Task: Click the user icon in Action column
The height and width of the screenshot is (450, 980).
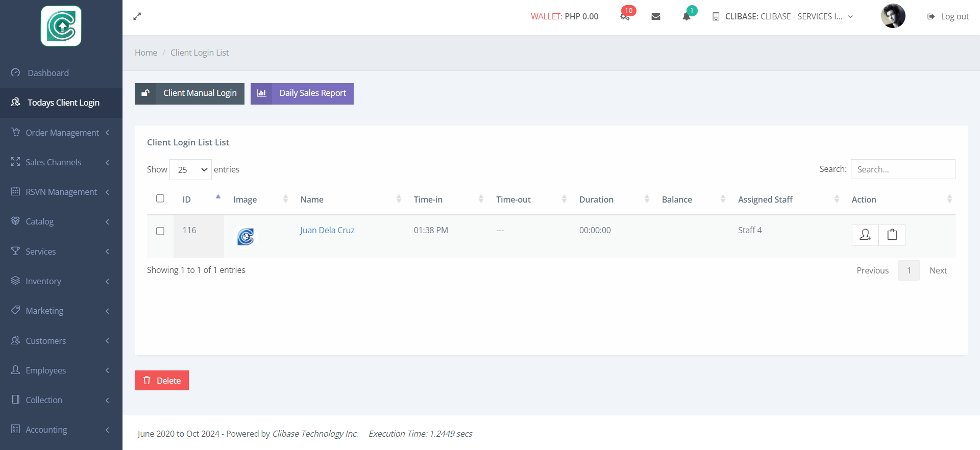Action: pyautogui.click(x=865, y=235)
